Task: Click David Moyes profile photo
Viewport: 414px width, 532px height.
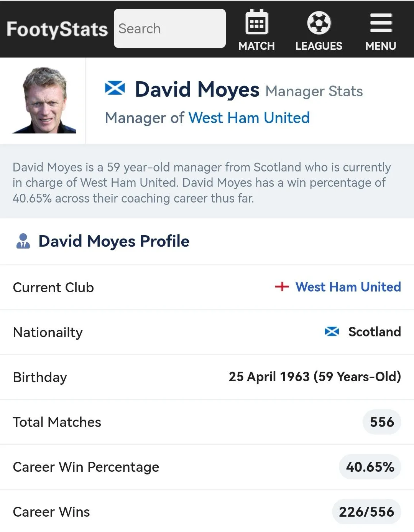Action: (44, 100)
